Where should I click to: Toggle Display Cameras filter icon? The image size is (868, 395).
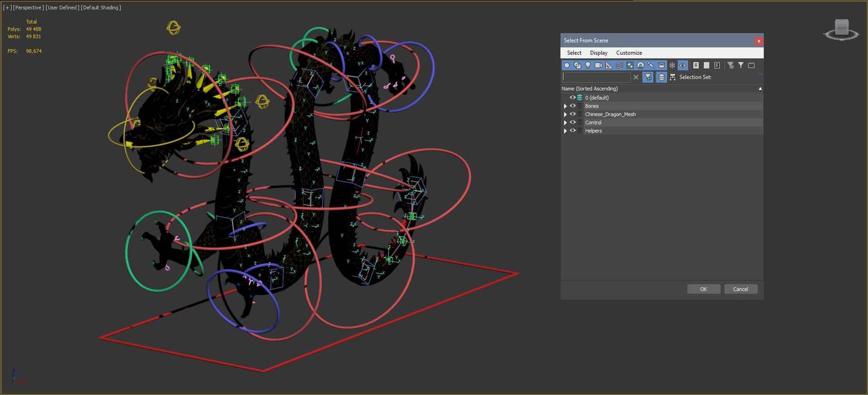coord(598,66)
